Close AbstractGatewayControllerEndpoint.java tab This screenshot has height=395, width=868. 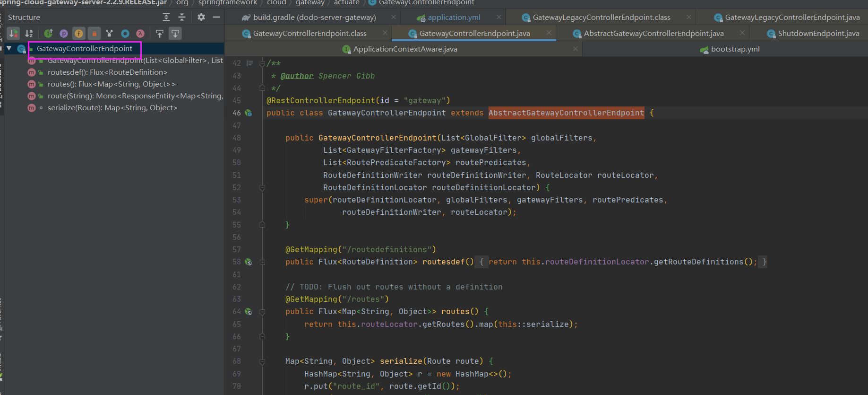coord(742,33)
